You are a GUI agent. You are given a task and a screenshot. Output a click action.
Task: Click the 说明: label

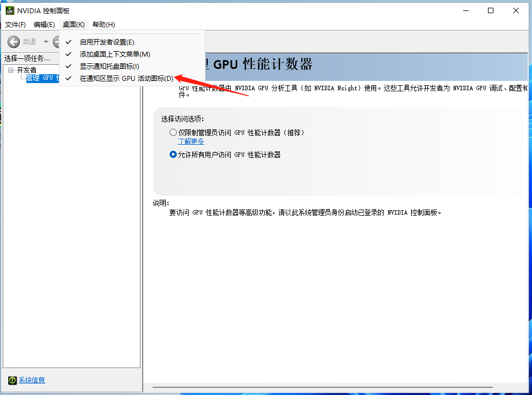tap(161, 203)
